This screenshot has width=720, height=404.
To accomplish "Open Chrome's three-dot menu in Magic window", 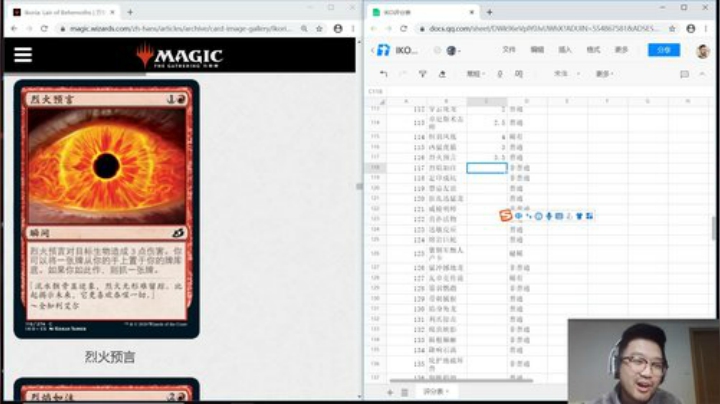I will coord(353,28).
